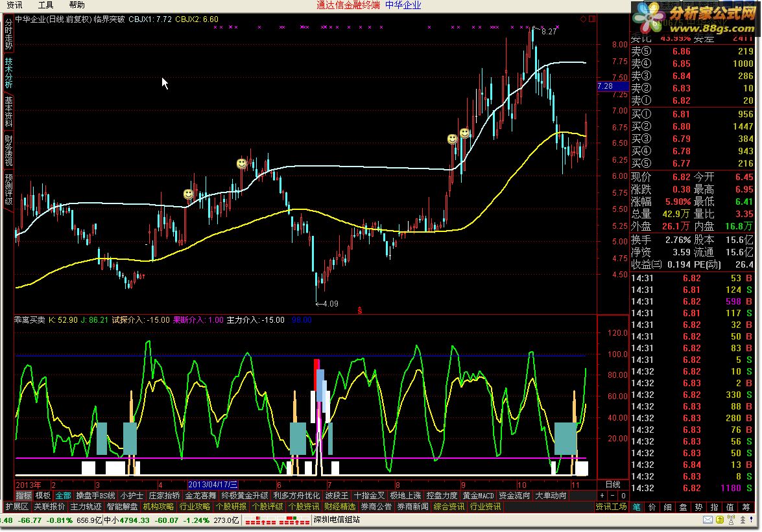Apply the 资金流向 indicator
This screenshot has height=532, width=762.
coord(515,496)
